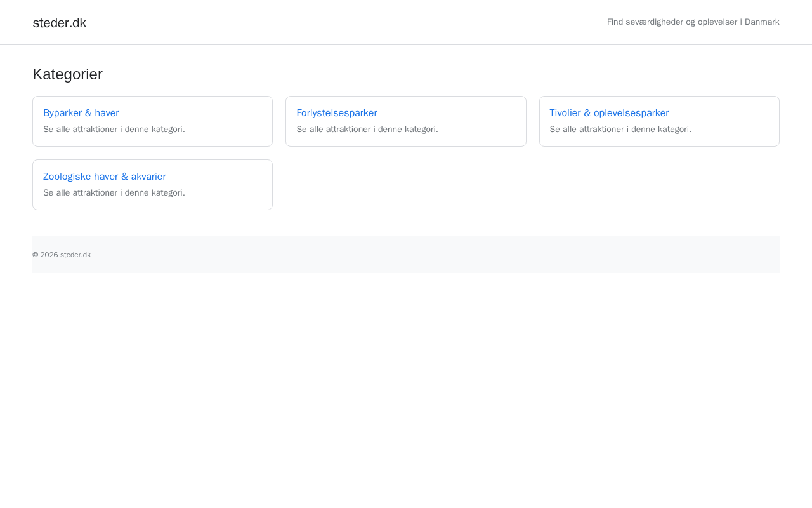
Task: Click the description text under Forlystelsesparker
Action: point(367,130)
